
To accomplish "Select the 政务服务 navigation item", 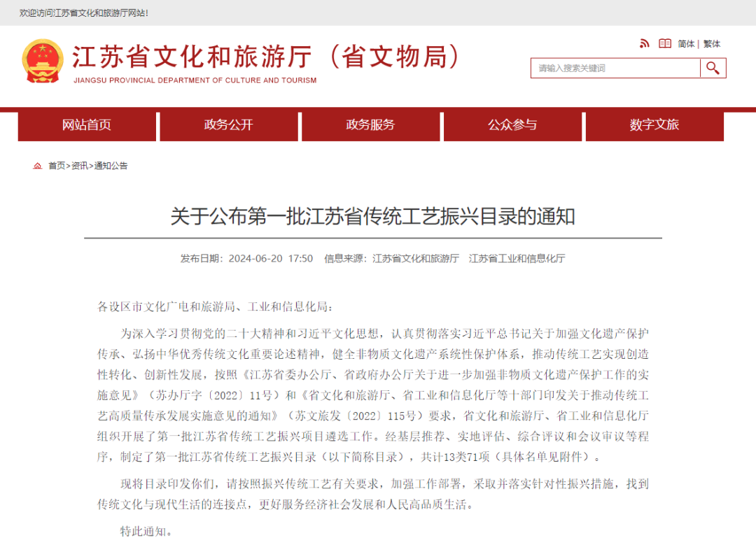I will pos(370,125).
